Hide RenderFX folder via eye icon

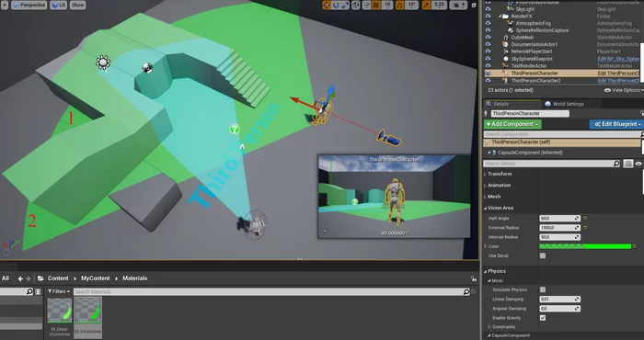click(x=488, y=17)
